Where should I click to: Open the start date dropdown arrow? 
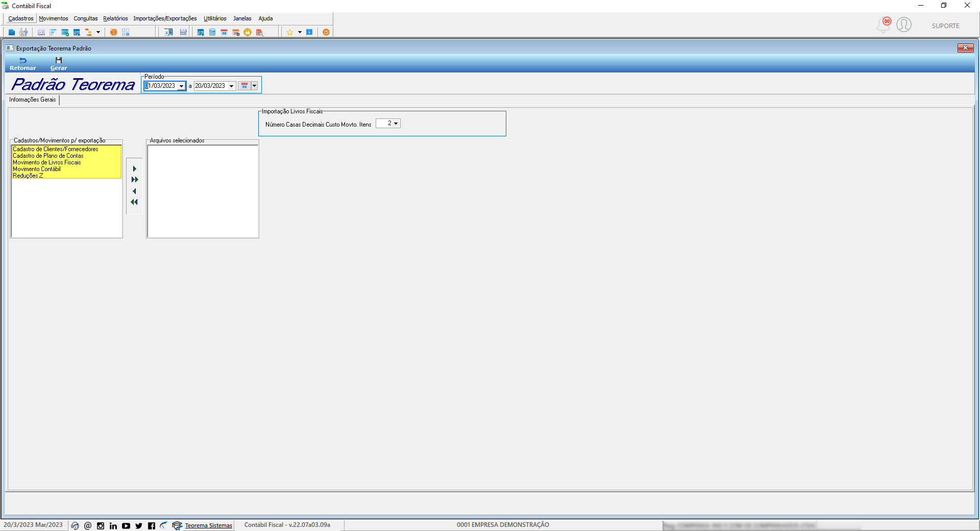coord(181,86)
